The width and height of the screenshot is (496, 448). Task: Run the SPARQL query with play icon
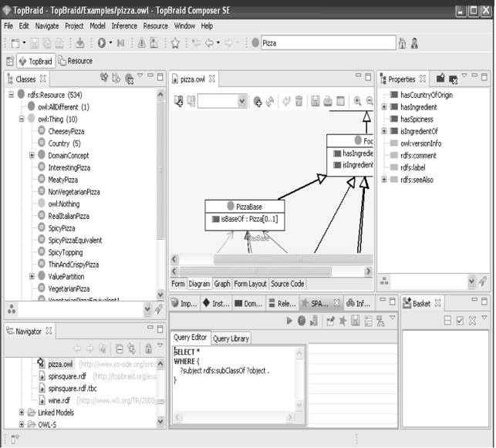pos(289,321)
